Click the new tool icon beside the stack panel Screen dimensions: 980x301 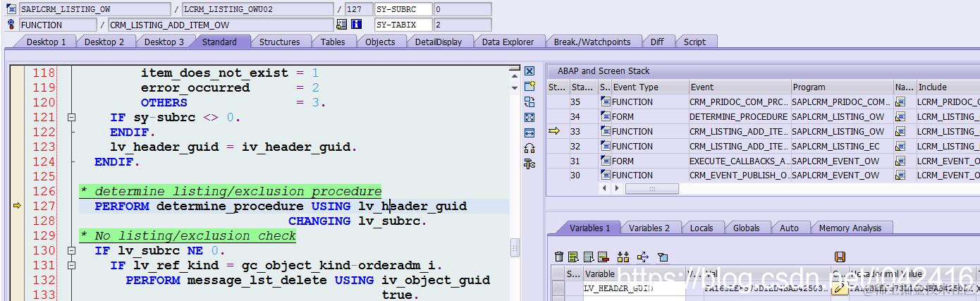click(529, 86)
